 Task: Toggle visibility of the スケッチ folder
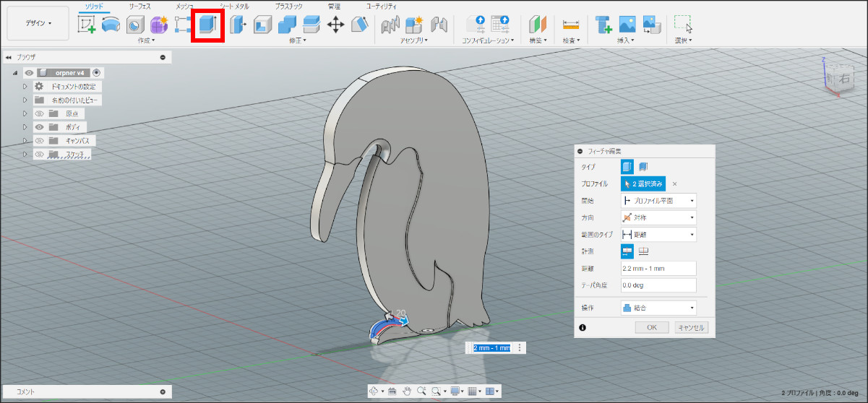click(40, 155)
